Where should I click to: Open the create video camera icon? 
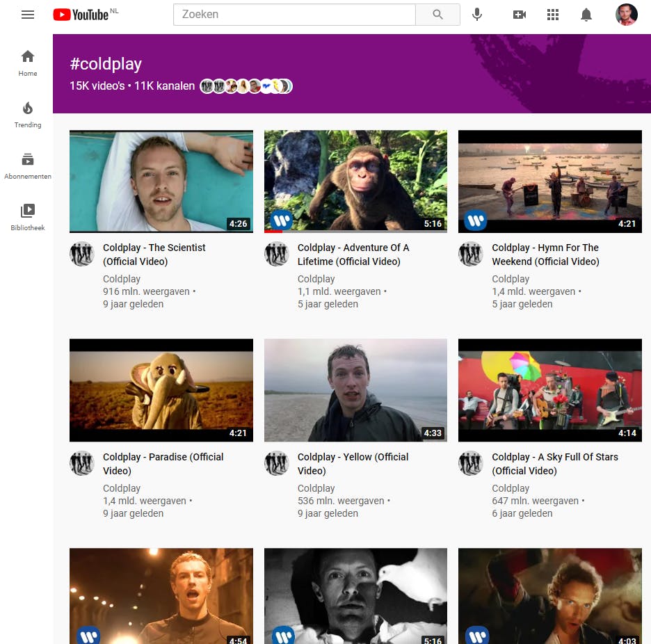[x=520, y=15]
